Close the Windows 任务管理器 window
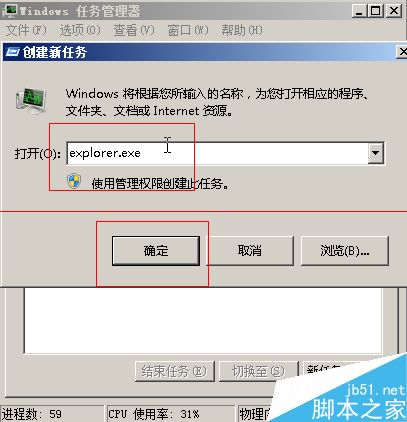 394,11
